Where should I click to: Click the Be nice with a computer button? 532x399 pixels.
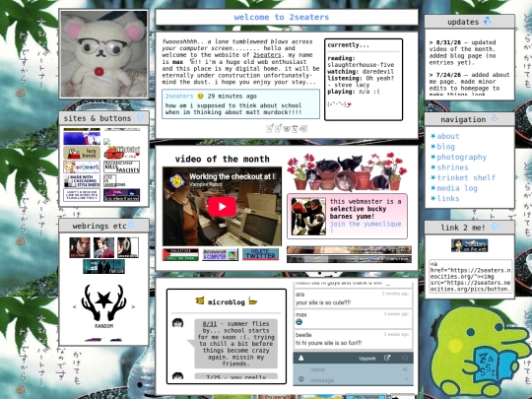pyautogui.click(x=221, y=255)
